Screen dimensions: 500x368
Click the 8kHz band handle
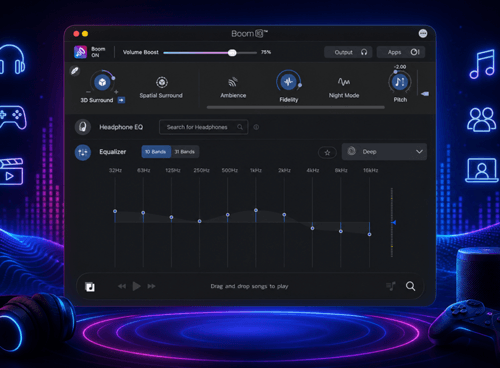point(341,231)
